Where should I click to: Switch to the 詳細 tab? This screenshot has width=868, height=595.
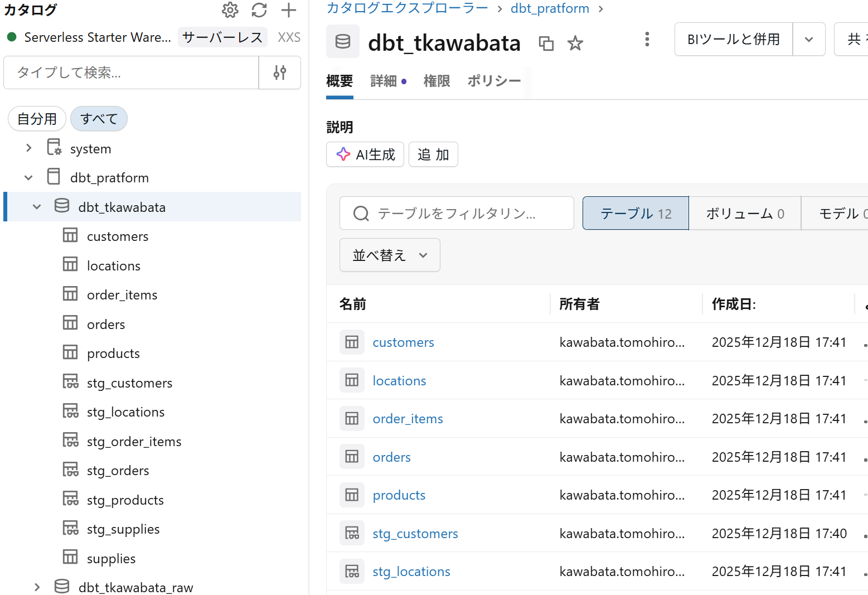pos(384,81)
